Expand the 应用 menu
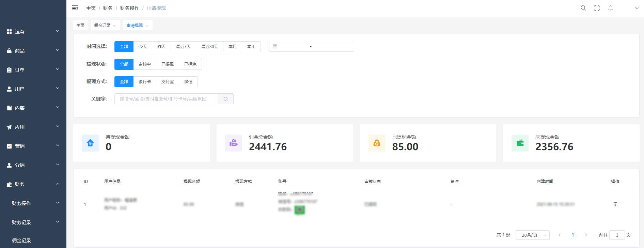 click(33, 127)
